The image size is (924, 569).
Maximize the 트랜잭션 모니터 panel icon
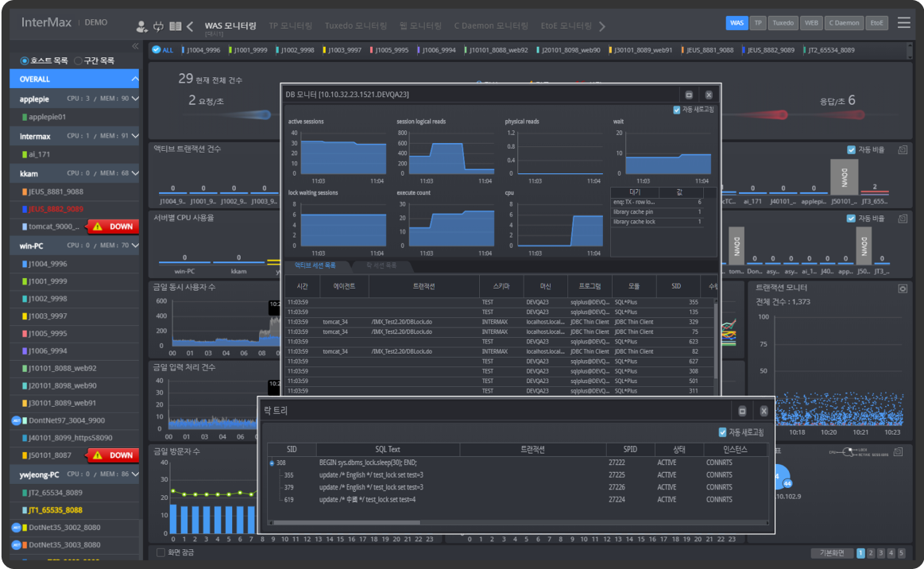(x=902, y=288)
